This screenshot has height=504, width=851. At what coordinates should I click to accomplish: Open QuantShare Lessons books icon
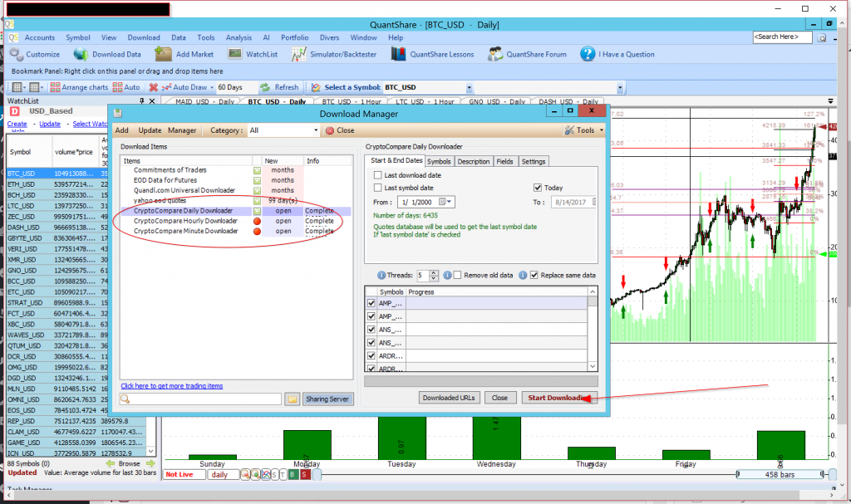pyautogui.click(x=398, y=54)
